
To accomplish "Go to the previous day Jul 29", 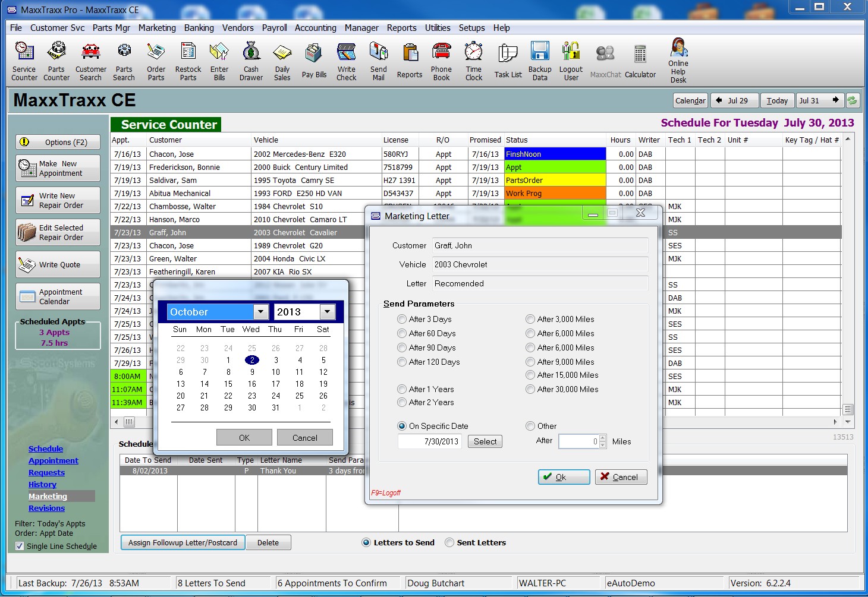I will 734,100.
